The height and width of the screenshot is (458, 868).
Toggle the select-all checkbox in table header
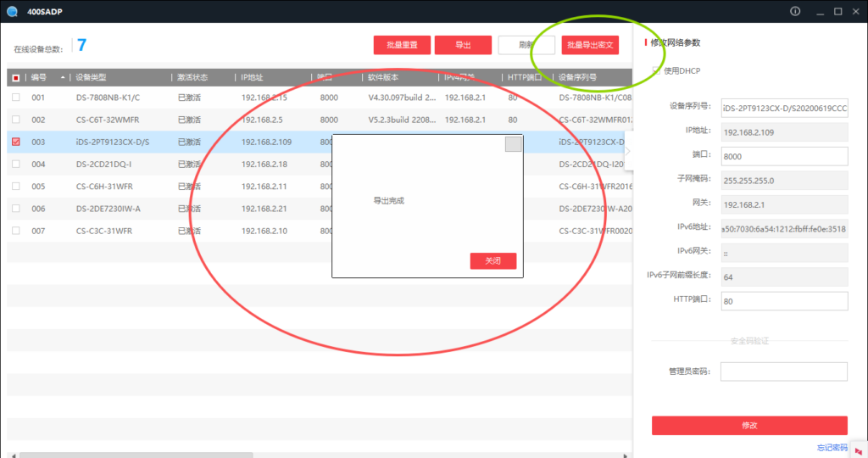point(16,78)
